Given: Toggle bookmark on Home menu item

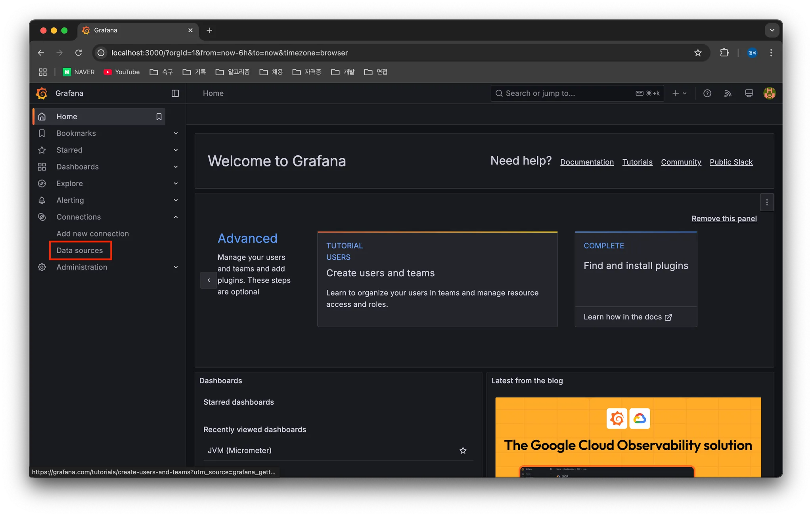Looking at the screenshot, I should point(159,117).
